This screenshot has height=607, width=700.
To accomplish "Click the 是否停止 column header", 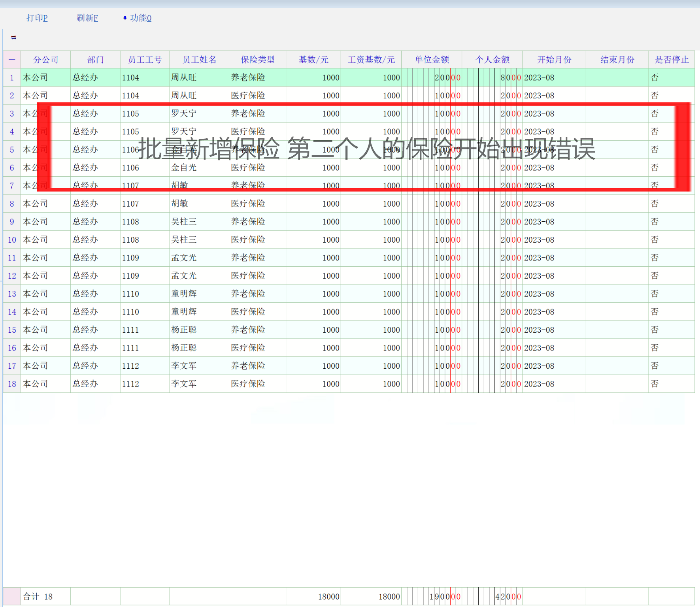I will click(672, 60).
